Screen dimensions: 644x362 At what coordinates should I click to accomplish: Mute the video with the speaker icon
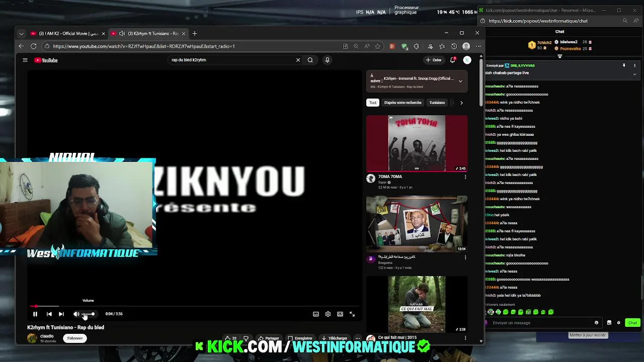(76, 314)
